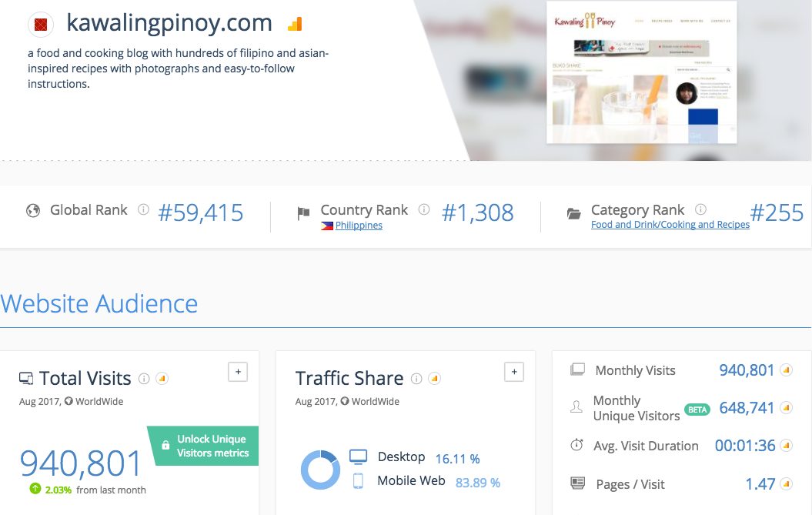
Task: Click the Total Visits info icon
Action: pyautogui.click(x=144, y=379)
